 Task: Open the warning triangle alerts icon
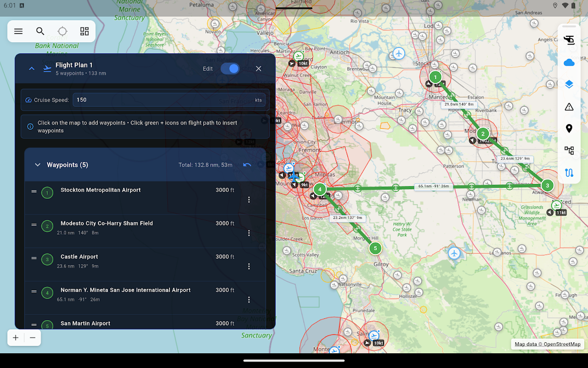[569, 107]
